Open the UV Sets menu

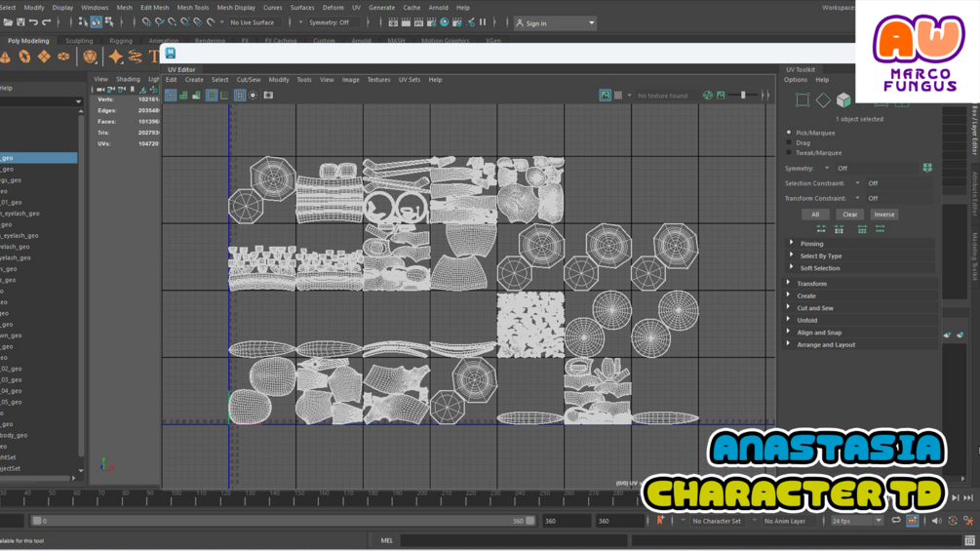(410, 80)
